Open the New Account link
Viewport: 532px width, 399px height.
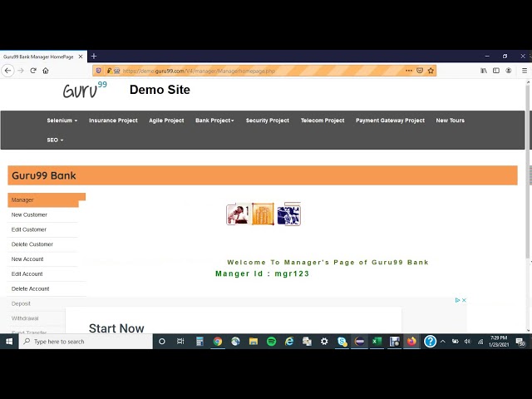click(27, 259)
